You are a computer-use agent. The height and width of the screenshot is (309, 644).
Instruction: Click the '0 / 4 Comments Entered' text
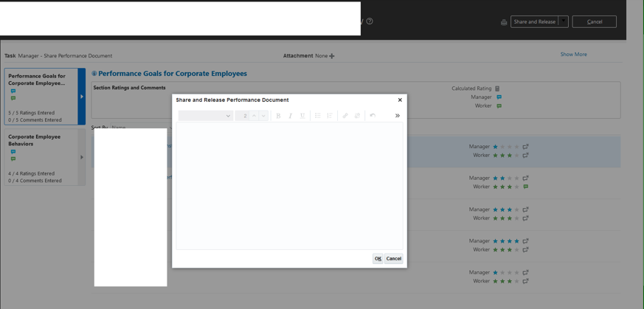click(x=35, y=181)
